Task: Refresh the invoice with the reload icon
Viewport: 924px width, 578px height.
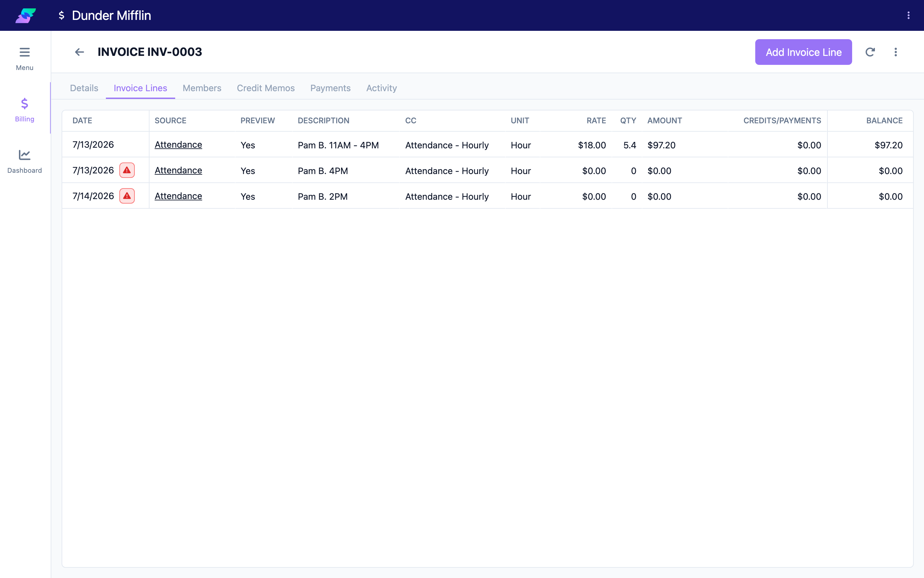Action: click(870, 52)
